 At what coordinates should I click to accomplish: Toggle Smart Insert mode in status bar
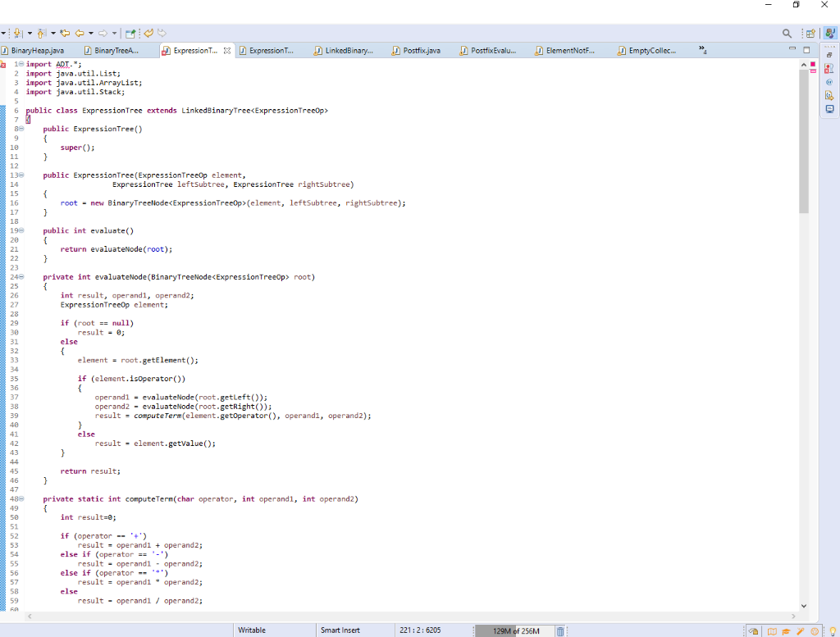click(339, 630)
